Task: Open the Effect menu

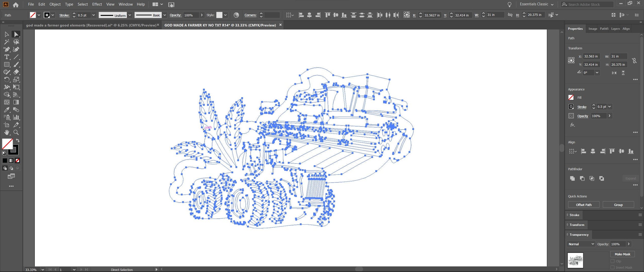Action: pos(97,4)
